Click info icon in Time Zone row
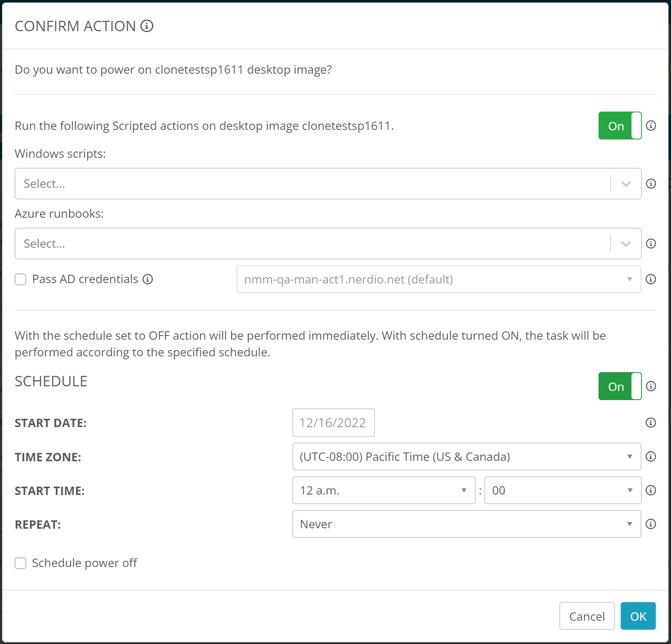The image size is (671, 644). point(651,457)
